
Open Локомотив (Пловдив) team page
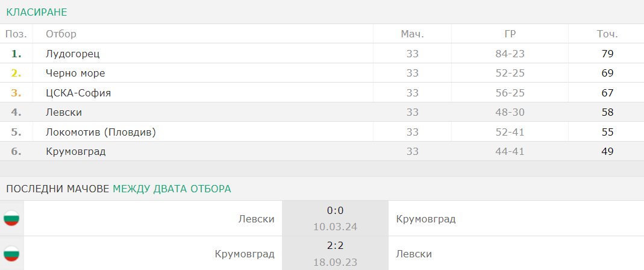101,132
